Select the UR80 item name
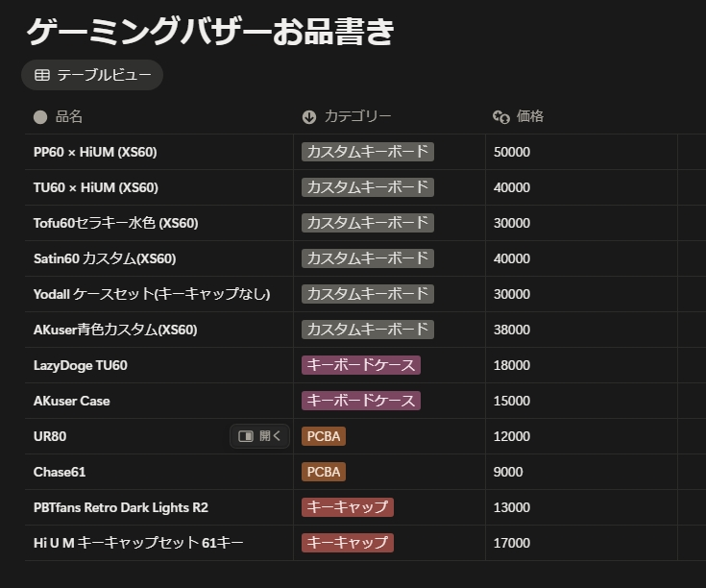The height and width of the screenshot is (588, 706). click(x=50, y=437)
